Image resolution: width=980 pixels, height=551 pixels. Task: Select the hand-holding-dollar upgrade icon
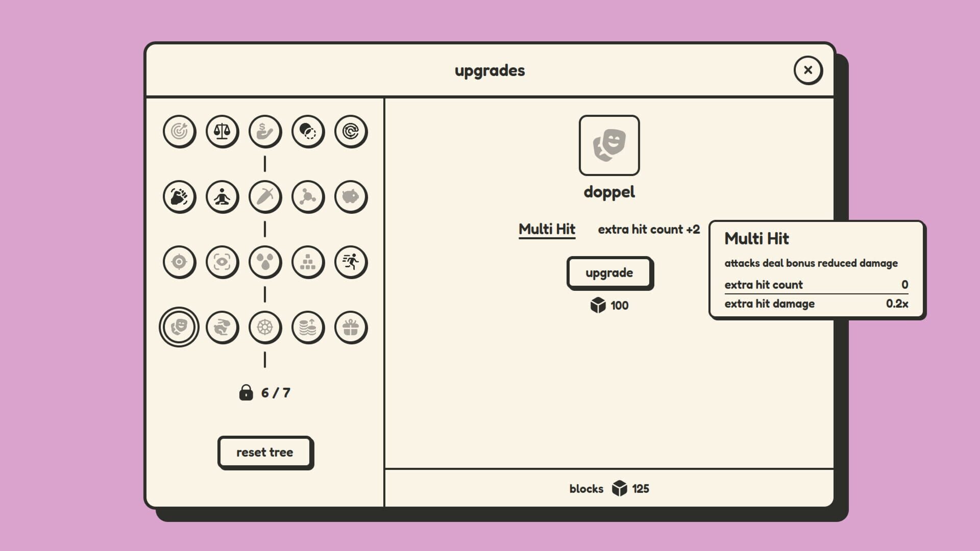[265, 131]
